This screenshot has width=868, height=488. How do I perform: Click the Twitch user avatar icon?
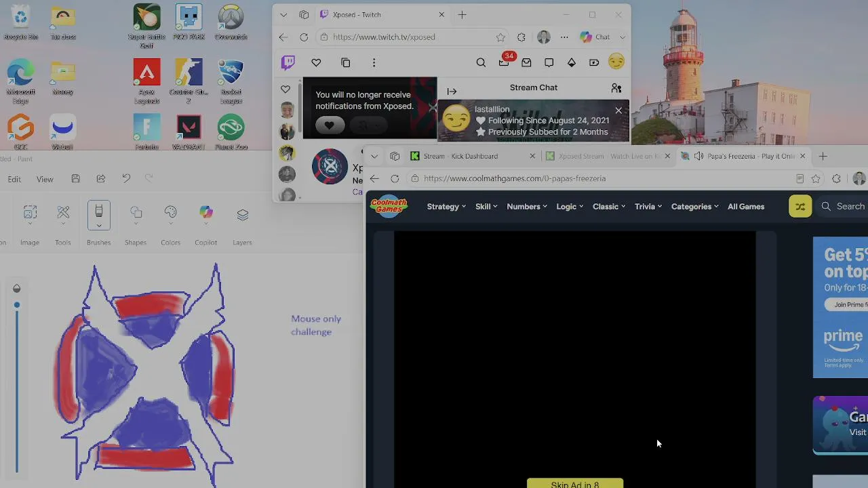point(616,62)
